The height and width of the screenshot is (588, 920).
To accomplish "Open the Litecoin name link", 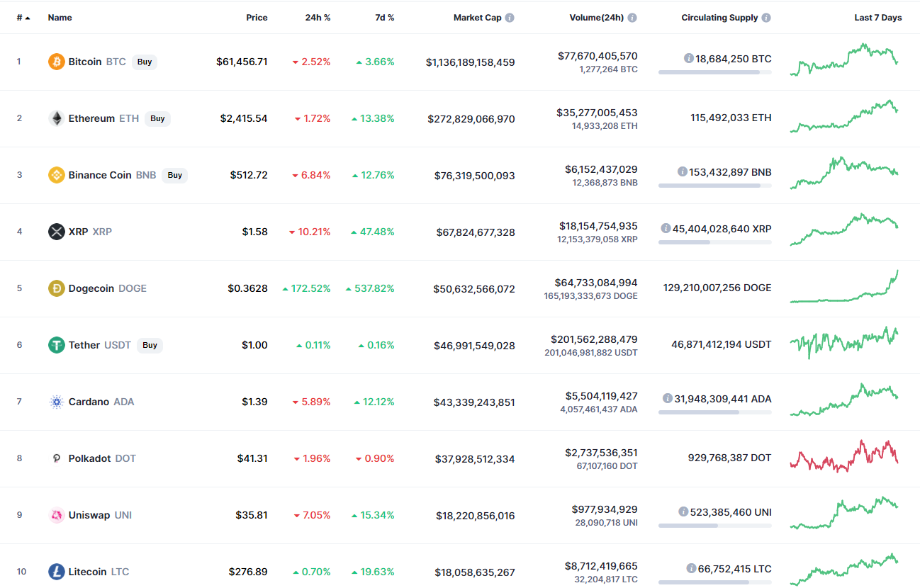I will (x=89, y=572).
